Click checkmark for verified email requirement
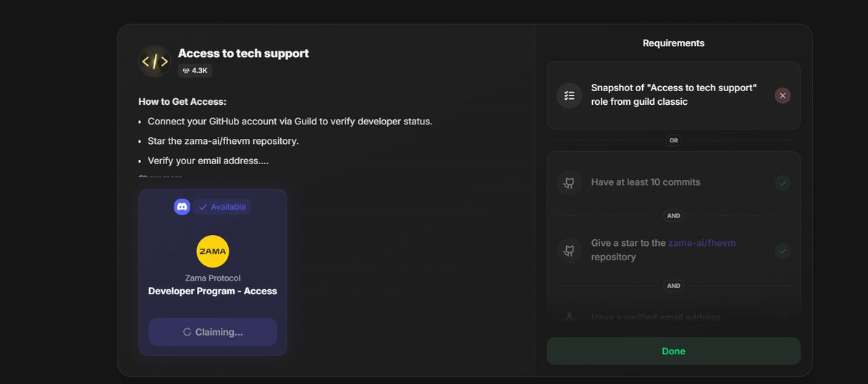Image resolution: width=868 pixels, height=384 pixels. point(783,316)
